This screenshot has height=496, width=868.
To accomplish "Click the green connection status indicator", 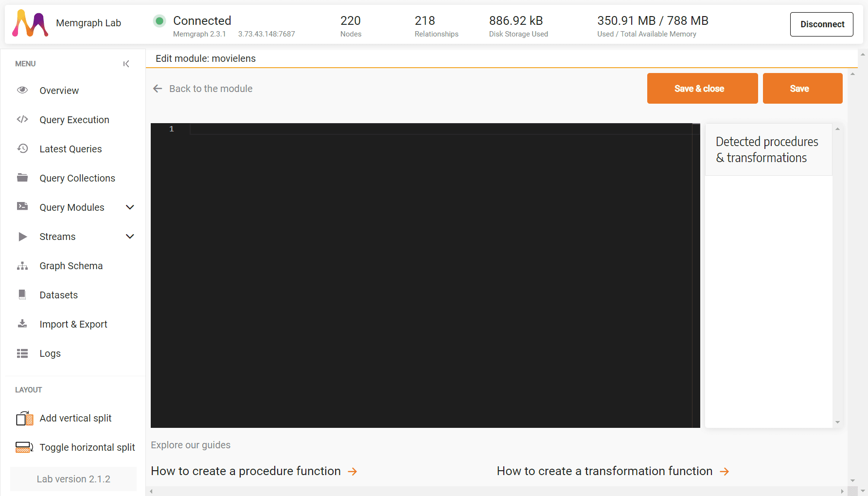I will pos(159,21).
